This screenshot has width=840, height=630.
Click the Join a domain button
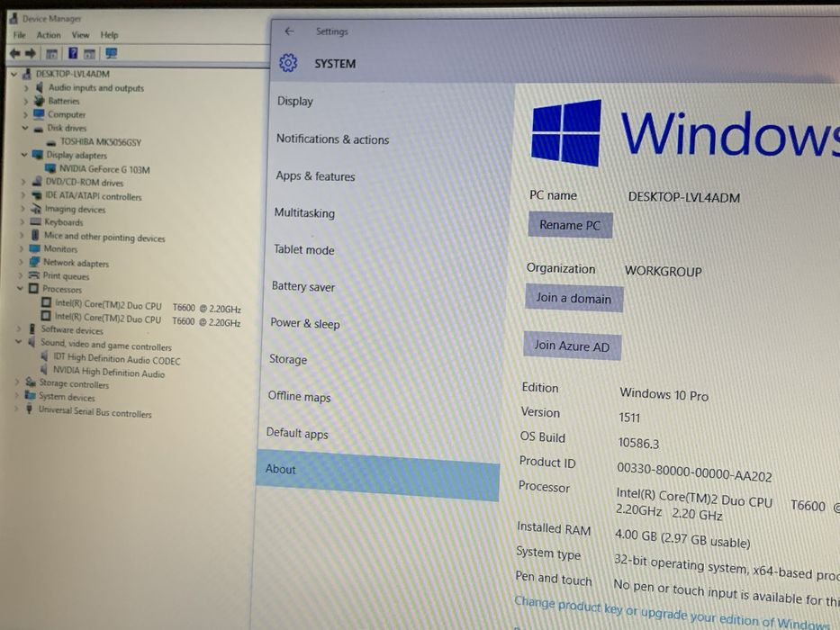(x=574, y=299)
